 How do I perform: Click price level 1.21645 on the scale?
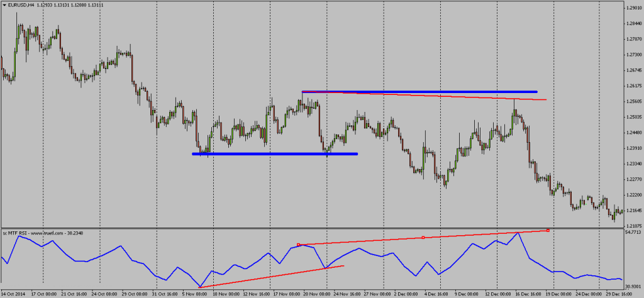tap(633, 211)
